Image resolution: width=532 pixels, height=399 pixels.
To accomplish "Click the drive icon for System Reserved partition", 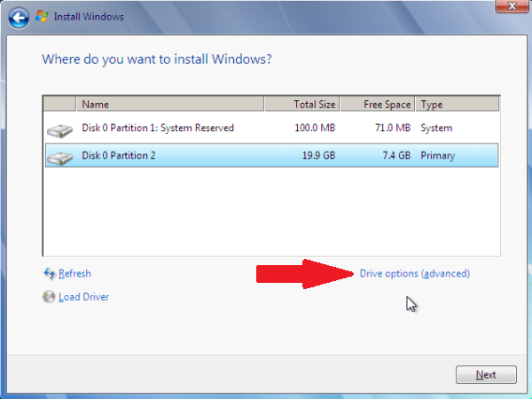I will tap(59, 129).
